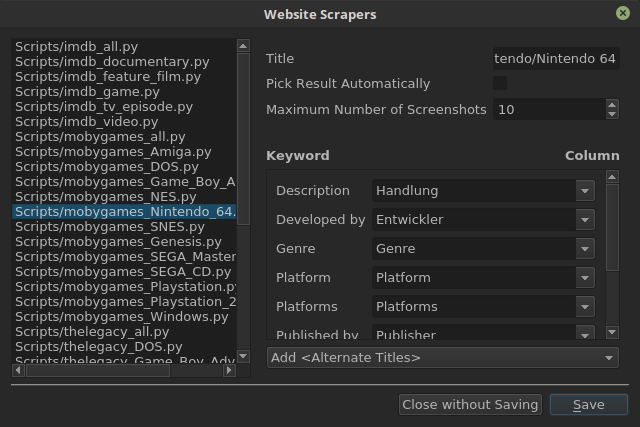Open the Genre column dropdown
The height and width of the screenshot is (427, 640).
585,249
